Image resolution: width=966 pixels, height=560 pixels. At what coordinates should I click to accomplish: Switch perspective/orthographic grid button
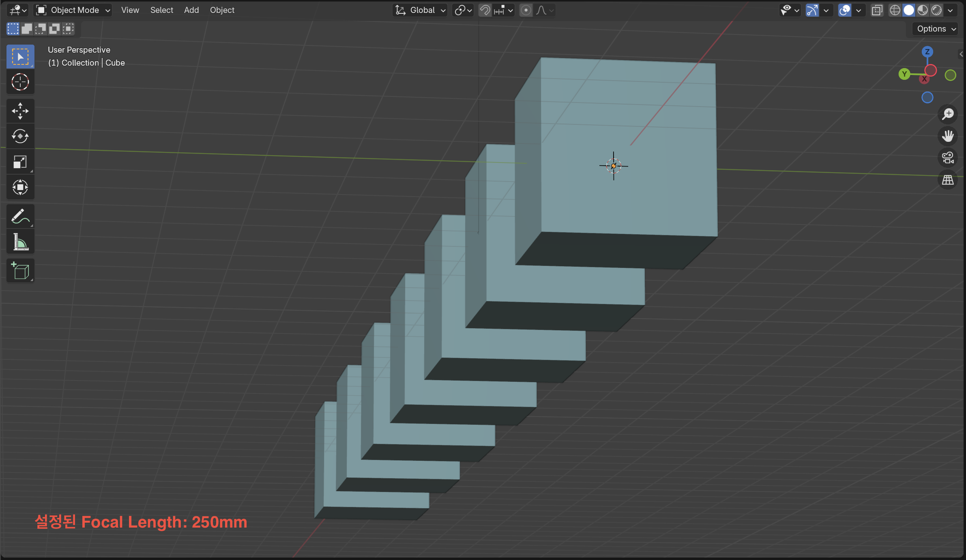(948, 180)
